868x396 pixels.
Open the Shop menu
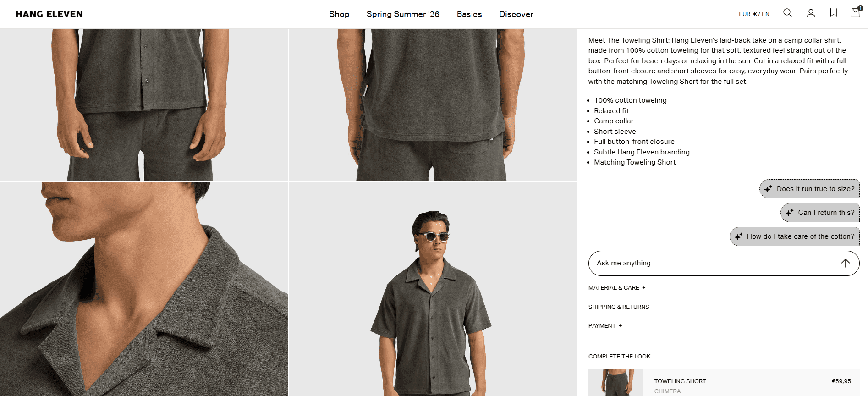[x=339, y=14]
